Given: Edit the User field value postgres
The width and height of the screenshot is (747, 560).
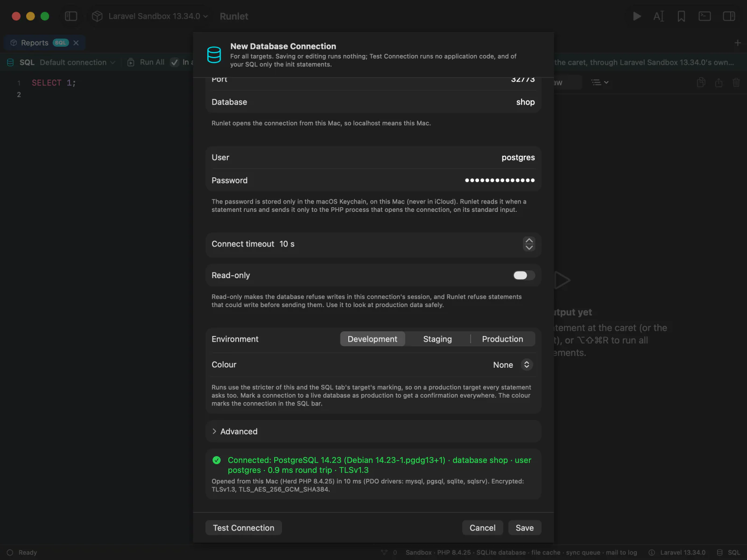Looking at the screenshot, I should coord(518,158).
